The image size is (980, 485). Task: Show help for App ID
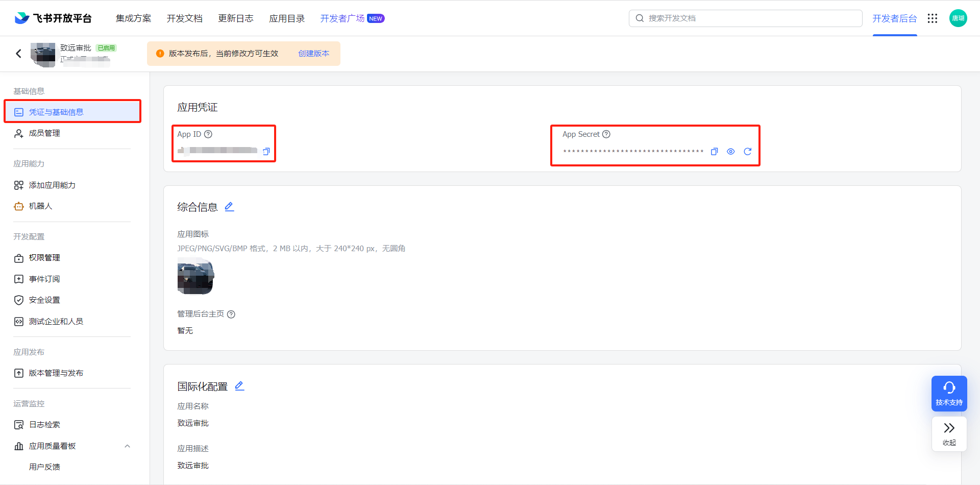[208, 134]
